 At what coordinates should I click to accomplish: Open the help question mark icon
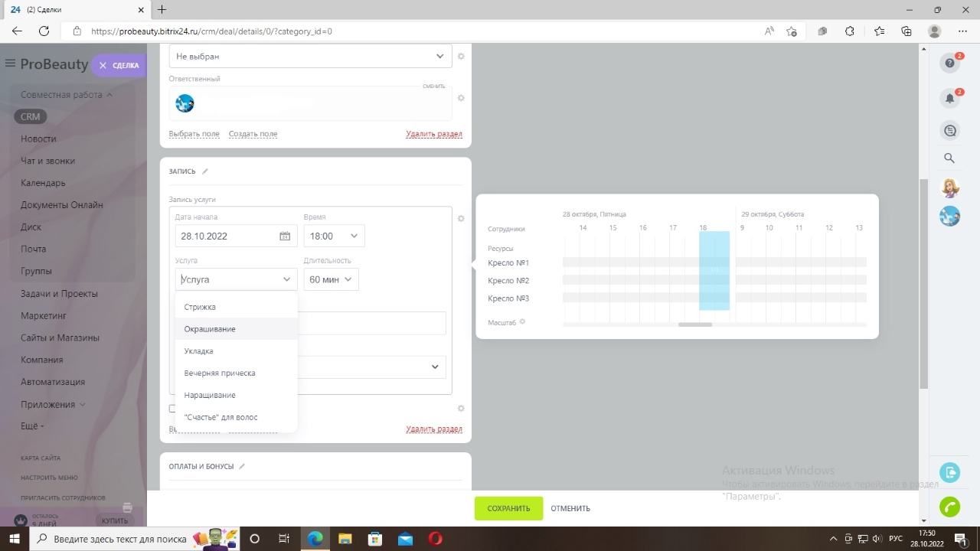point(949,63)
